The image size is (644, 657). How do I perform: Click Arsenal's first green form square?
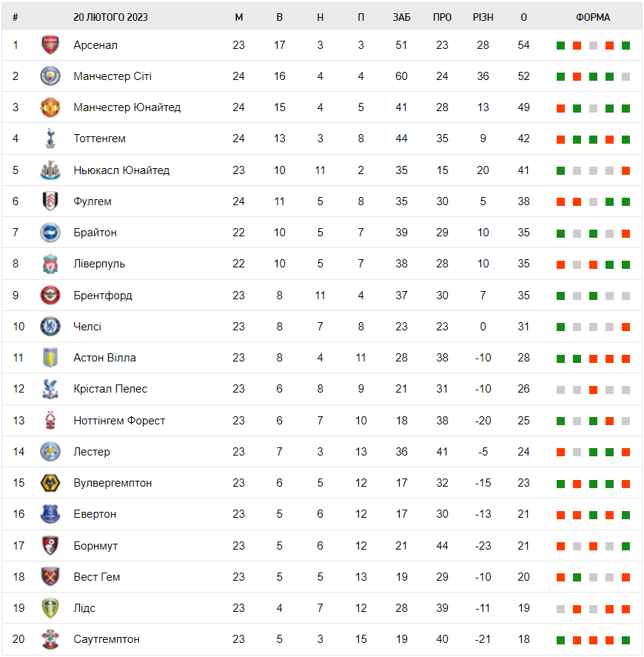point(560,46)
